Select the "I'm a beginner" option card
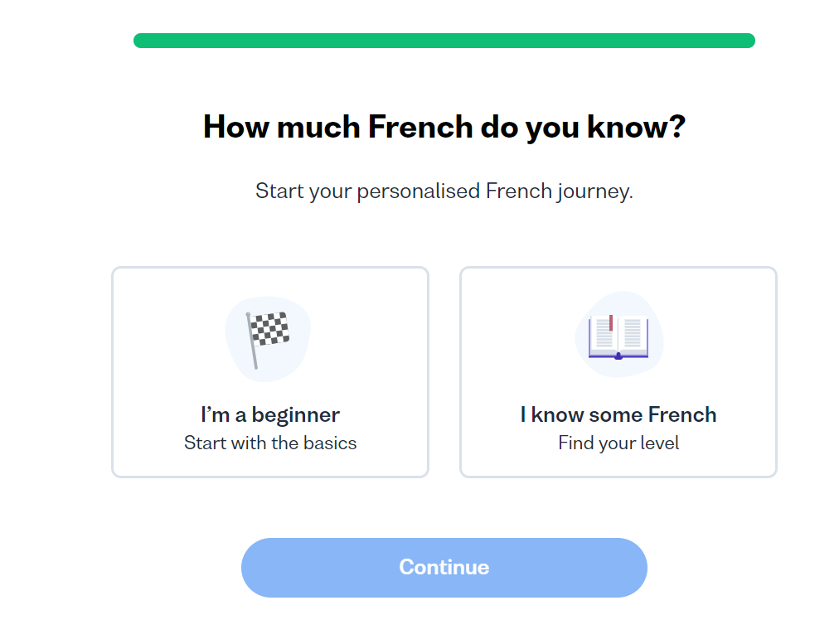The width and height of the screenshot is (839, 644). 270,372
